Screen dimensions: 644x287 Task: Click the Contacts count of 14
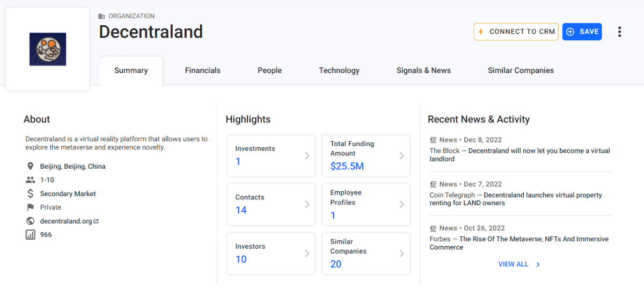coord(241,210)
